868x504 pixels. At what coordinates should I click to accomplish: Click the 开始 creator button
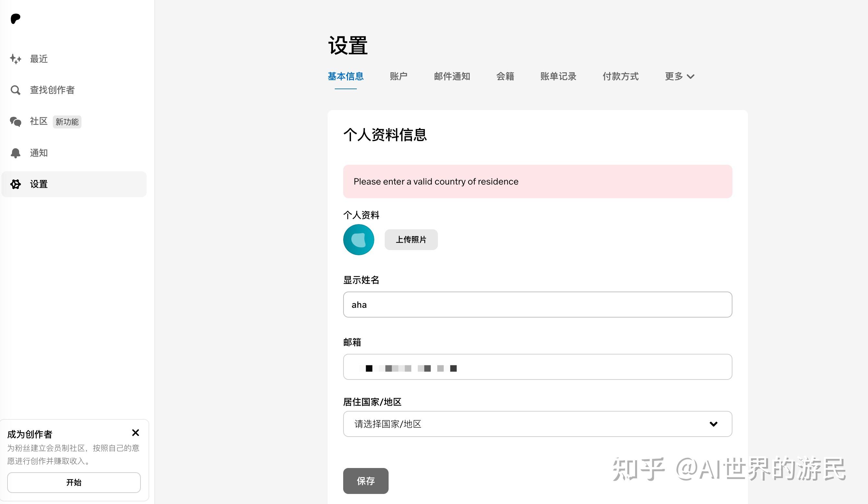click(74, 482)
